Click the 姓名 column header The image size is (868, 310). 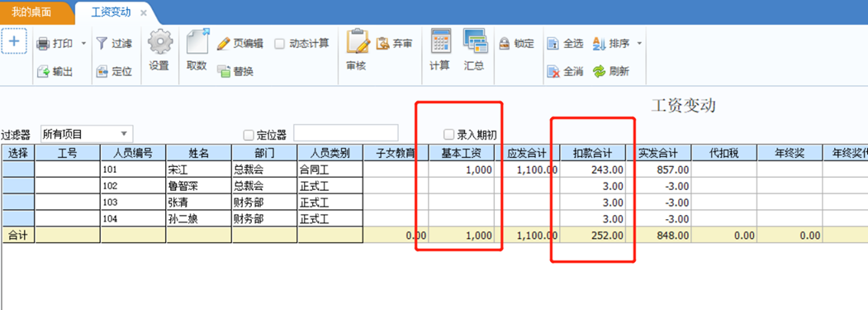[x=199, y=153]
